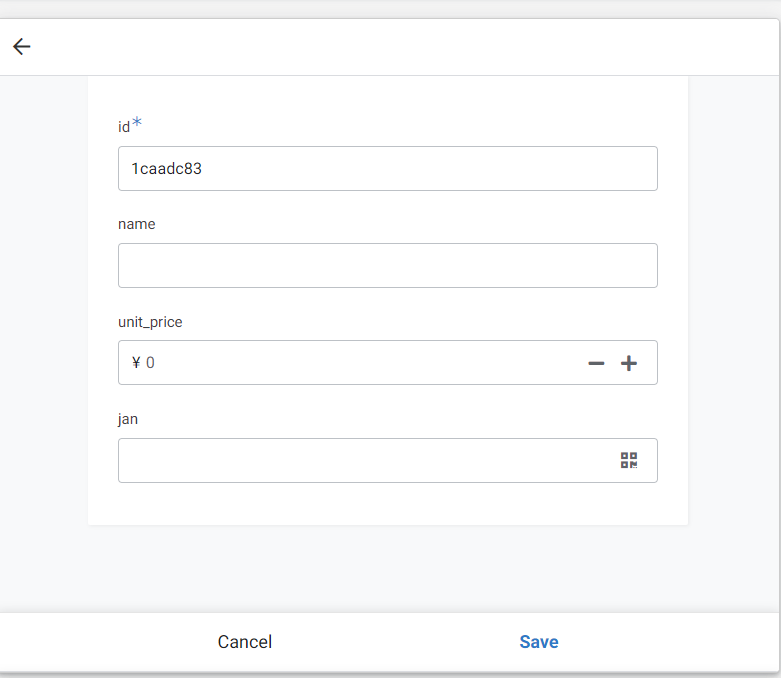Click the id field label
This screenshot has height=678, width=781.
click(x=124, y=127)
